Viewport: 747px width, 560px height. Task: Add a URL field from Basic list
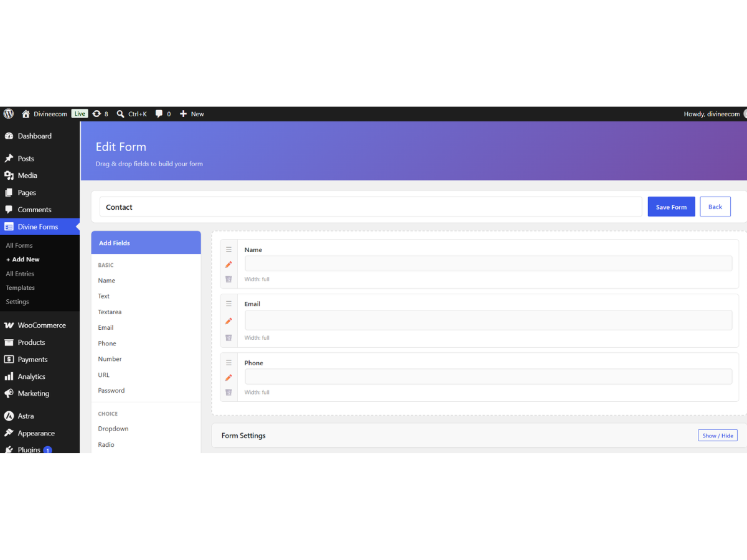[x=104, y=375]
